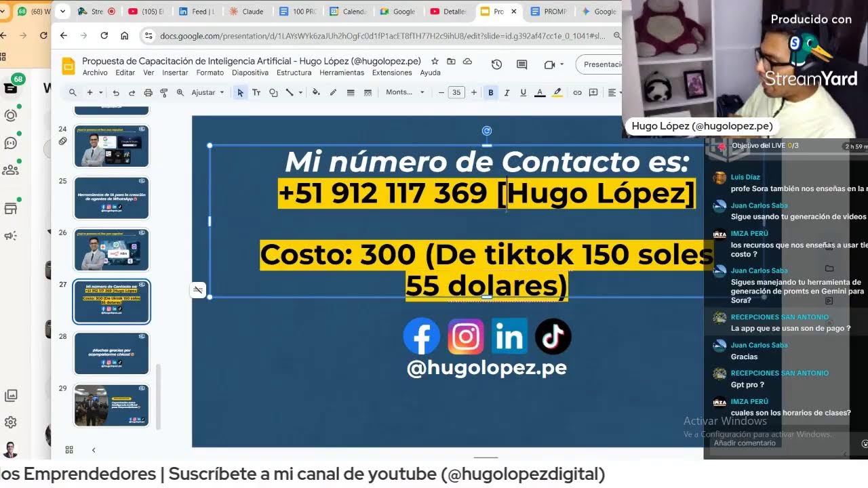Image resolution: width=868 pixels, height=488 pixels.
Task: Start the slideshow with Presentación button
Action: click(x=599, y=64)
